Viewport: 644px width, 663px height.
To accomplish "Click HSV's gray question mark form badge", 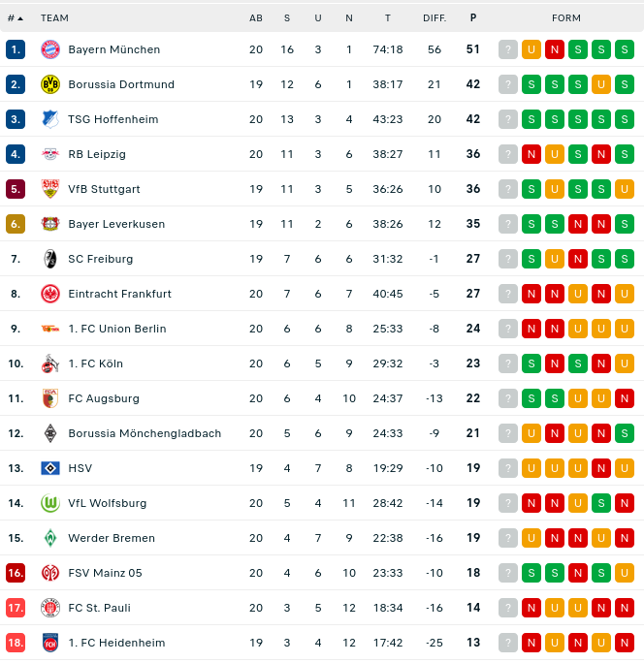I will click(508, 468).
